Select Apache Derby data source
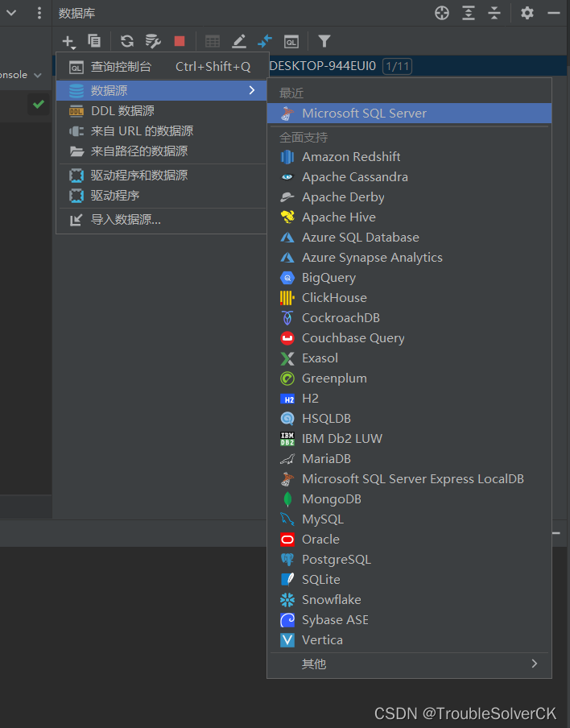570x728 pixels. click(409, 197)
